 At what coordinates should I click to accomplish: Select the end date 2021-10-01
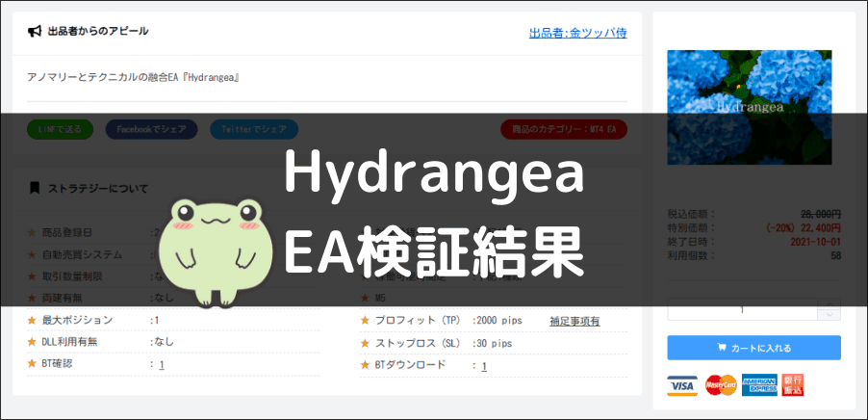(816, 242)
